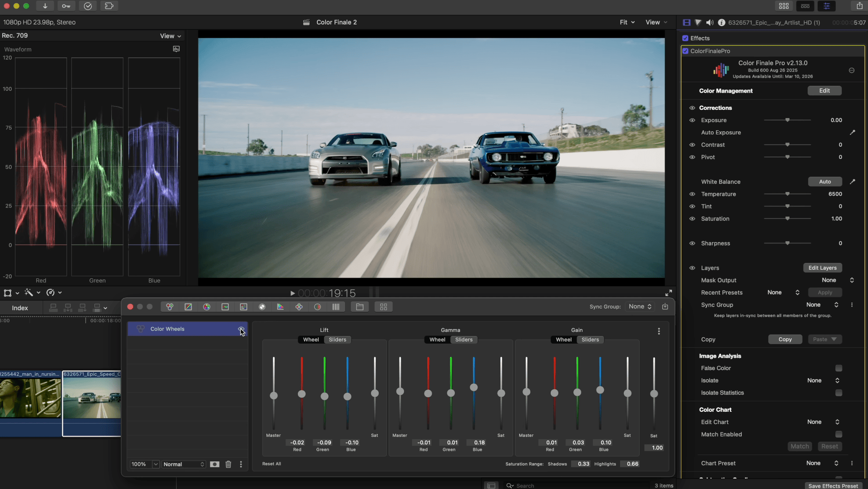Viewport: 868px width, 489px height.
Task: Toggle visibility eye for Exposure
Action: coord(692,120)
